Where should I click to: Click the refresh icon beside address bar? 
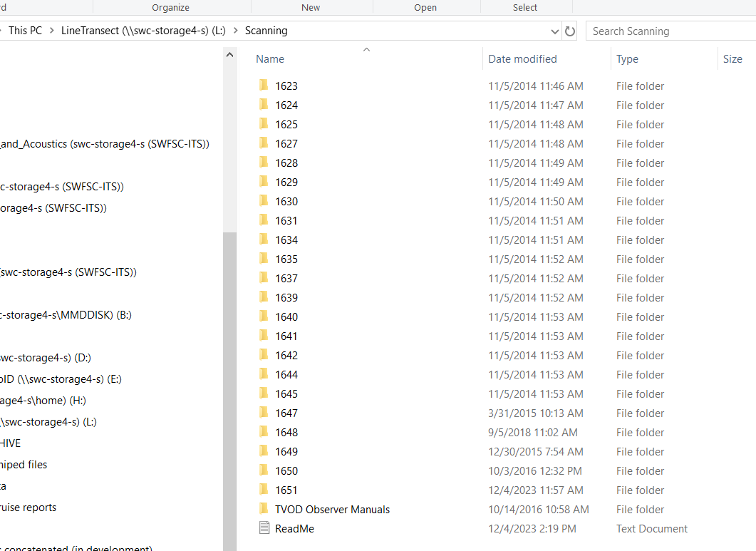pyautogui.click(x=570, y=31)
